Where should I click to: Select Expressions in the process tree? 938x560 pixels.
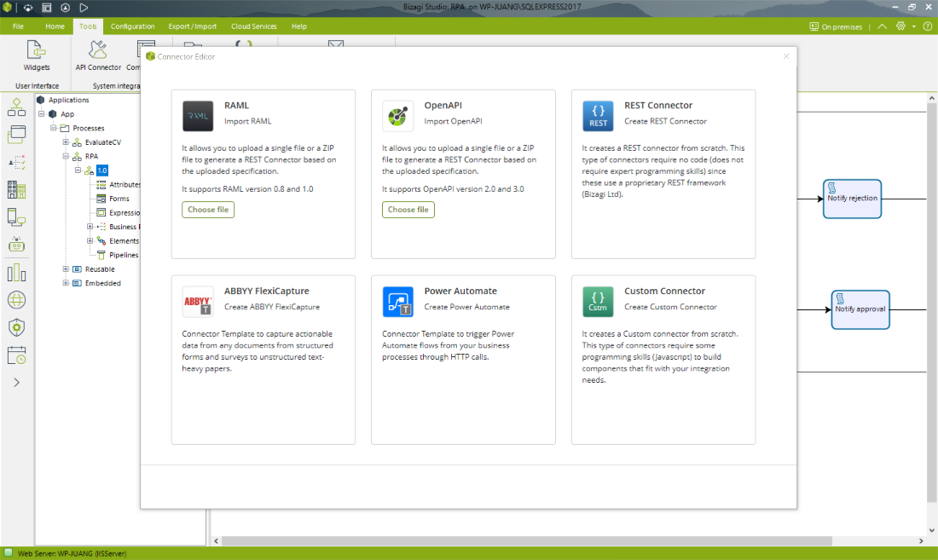(124, 213)
